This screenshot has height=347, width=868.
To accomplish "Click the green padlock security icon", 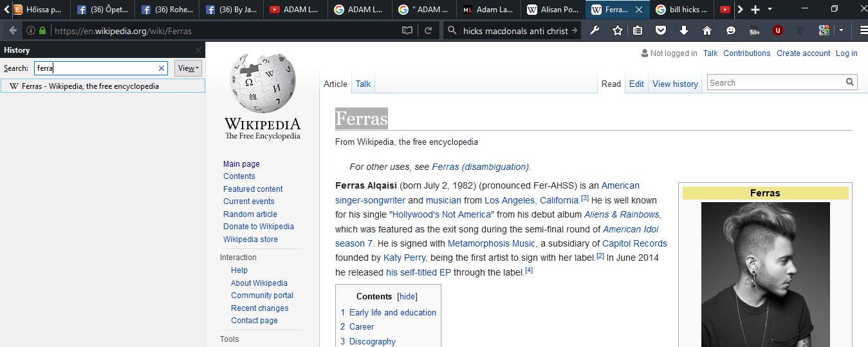I will pos(42,30).
